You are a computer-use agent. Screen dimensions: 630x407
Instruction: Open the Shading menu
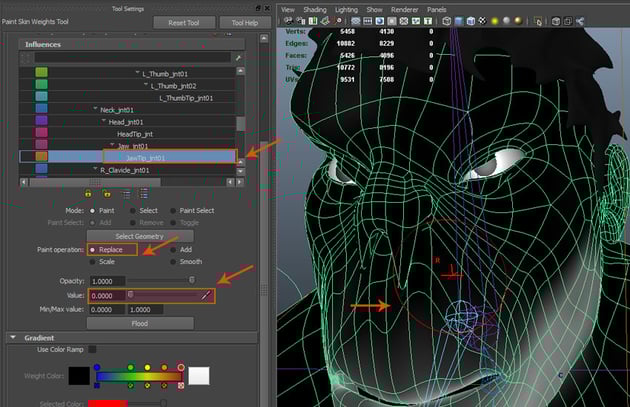tap(315, 8)
